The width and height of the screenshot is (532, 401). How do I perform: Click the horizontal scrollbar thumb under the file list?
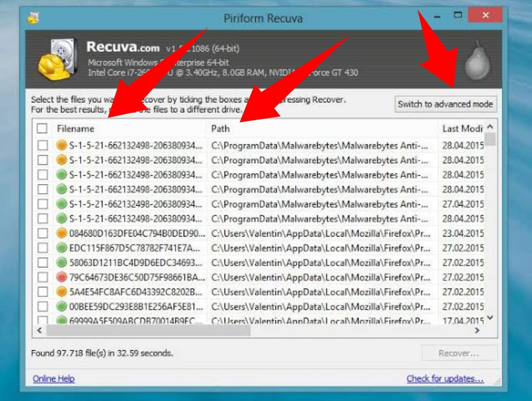pos(149,330)
